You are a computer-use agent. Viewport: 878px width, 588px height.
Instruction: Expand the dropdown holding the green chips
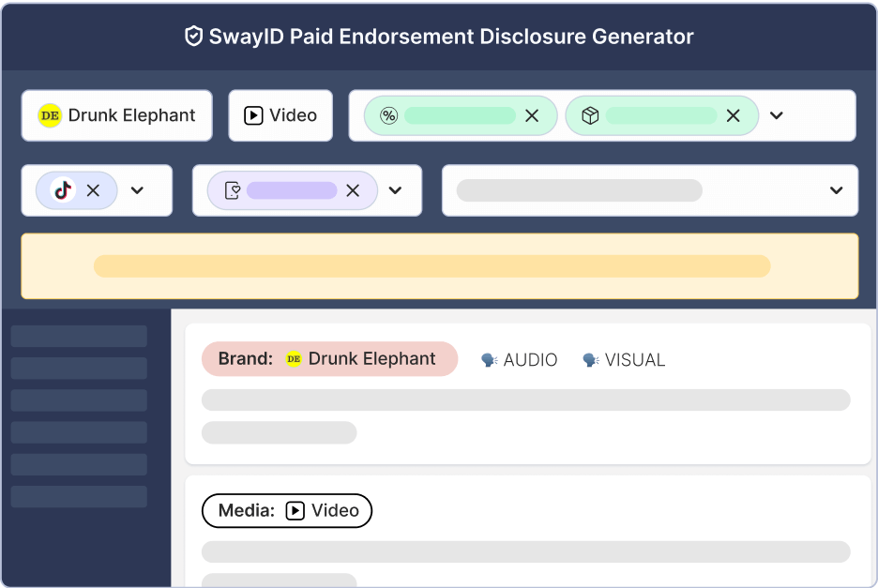pos(776,115)
